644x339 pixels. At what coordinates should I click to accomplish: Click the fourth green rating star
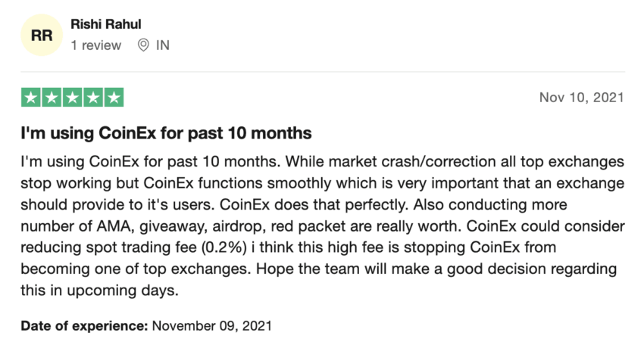pyautogui.click(x=92, y=98)
